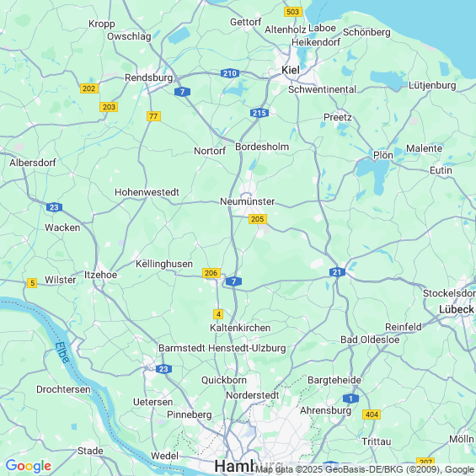Click the 215 highway shield near Bordesholm
Screen dimensions: 476x476
tap(259, 113)
